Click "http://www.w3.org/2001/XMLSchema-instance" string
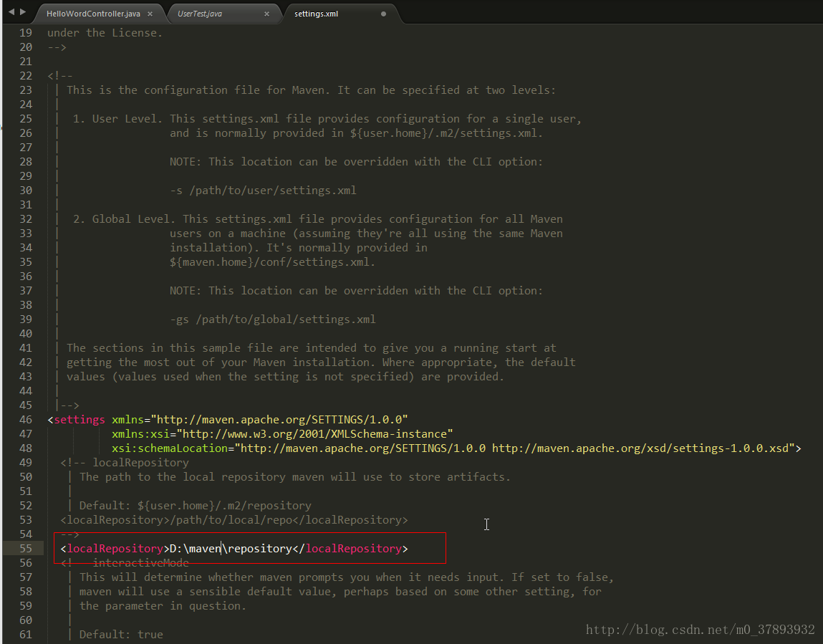This screenshot has height=644, width=823. pos(315,434)
